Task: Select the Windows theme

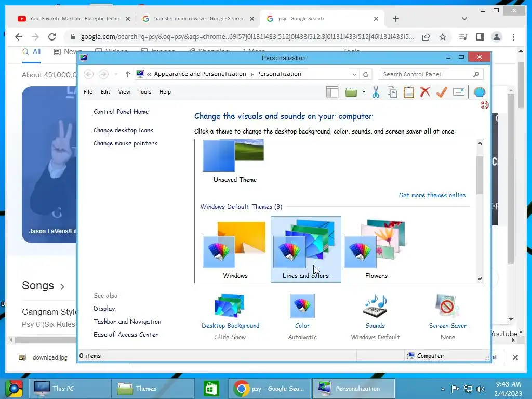Action: (235, 249)
